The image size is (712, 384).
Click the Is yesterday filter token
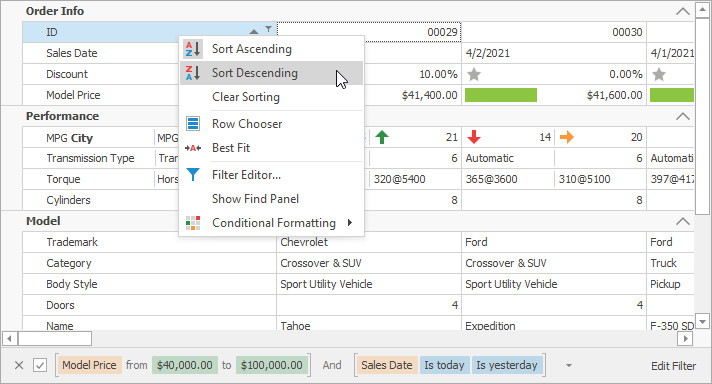507,365
